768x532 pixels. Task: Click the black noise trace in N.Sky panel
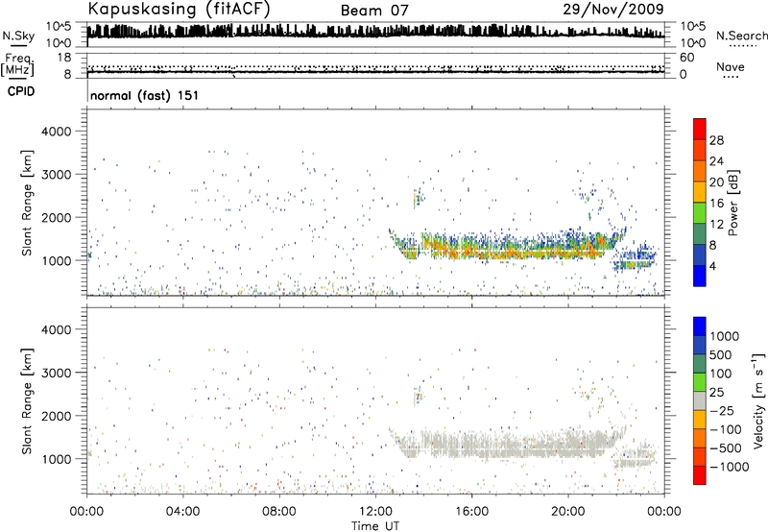[375, 33]
